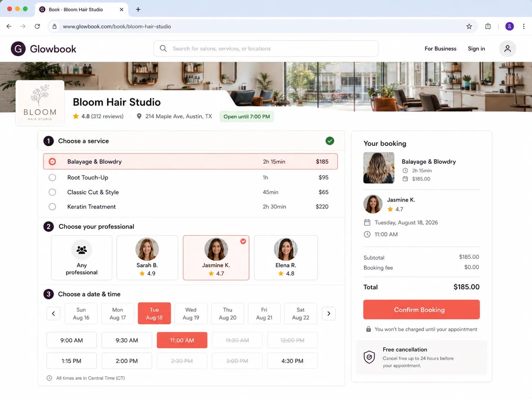
Task: Choose Any professional card
Action: tap(82, 258)
